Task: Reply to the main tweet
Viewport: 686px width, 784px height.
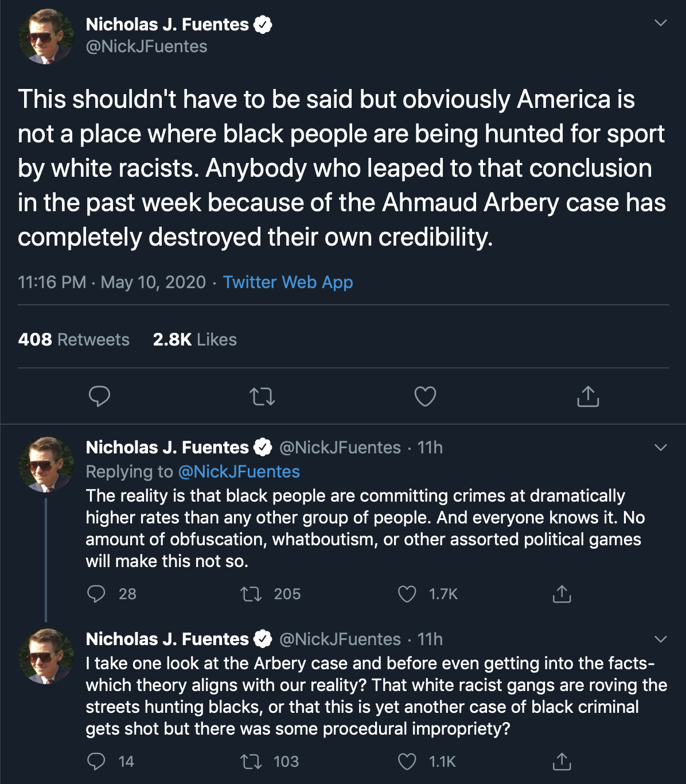Action: (x=99, y=396)
